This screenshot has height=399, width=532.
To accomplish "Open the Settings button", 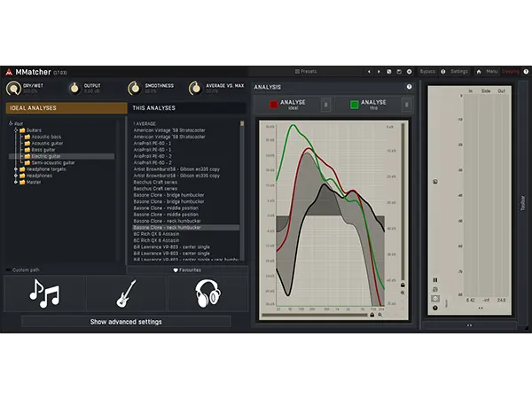I will click(x=458, y=71).
